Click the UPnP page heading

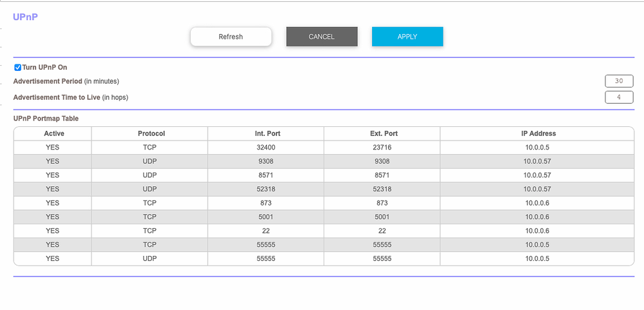pos(26,17)
